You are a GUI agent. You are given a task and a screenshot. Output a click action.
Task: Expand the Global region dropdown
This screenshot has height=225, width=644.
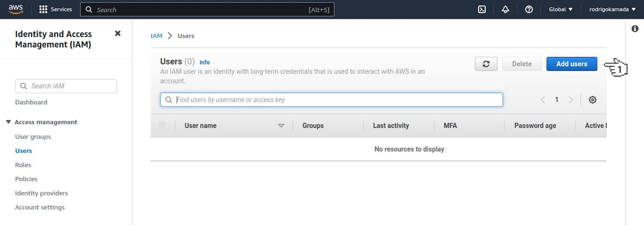pos(560,9)
